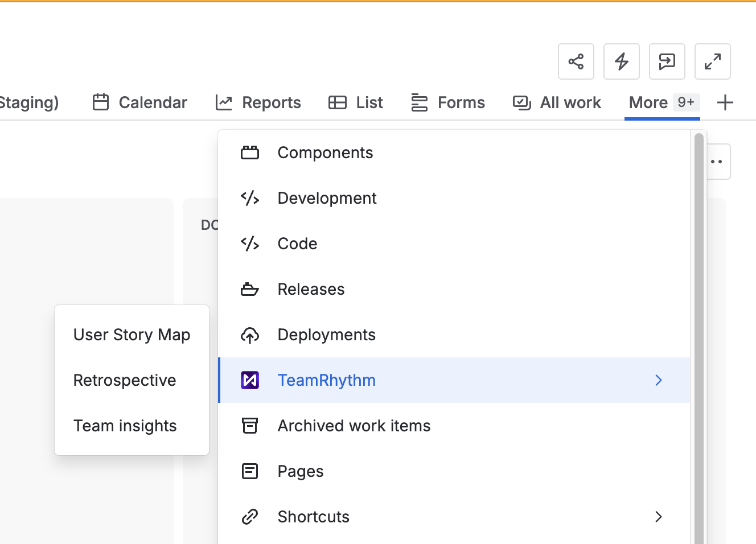Viewport: 756px width, 544px height.
Task: Open the automation lightning bolt icon
Action: click(x=621, y=61)
